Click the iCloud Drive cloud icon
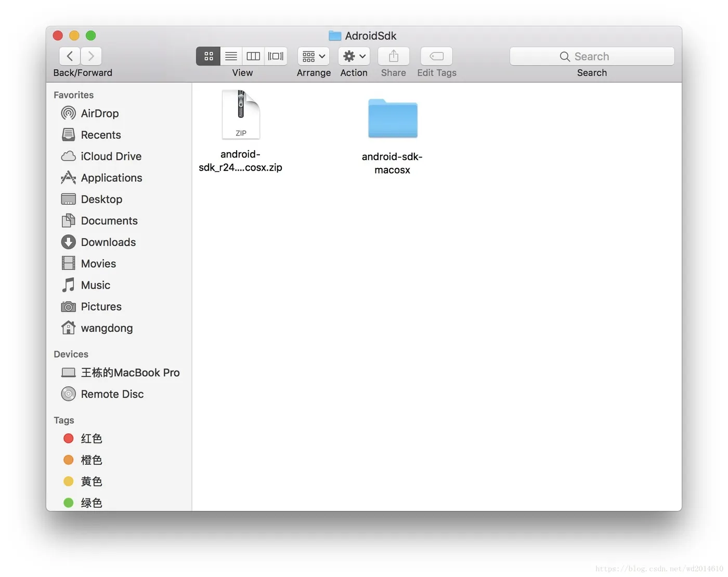The image size is (728, 577). (68, 156)
